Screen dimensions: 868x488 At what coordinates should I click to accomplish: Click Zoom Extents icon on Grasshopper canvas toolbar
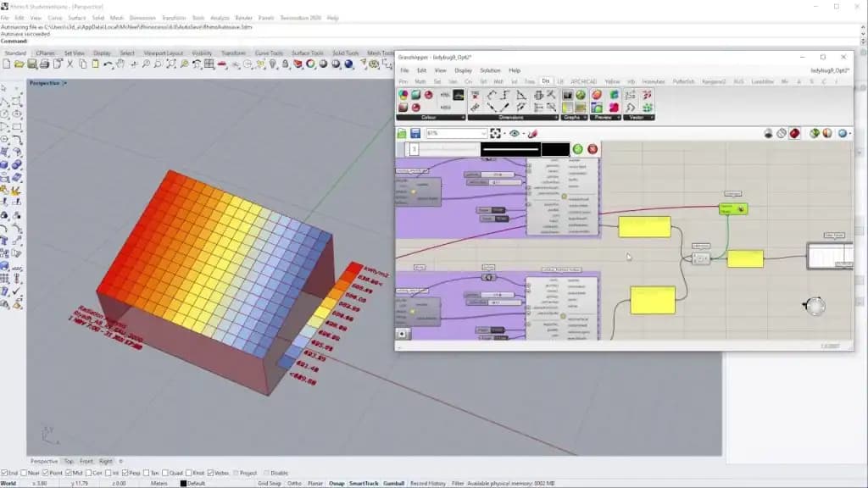(495, 133)
